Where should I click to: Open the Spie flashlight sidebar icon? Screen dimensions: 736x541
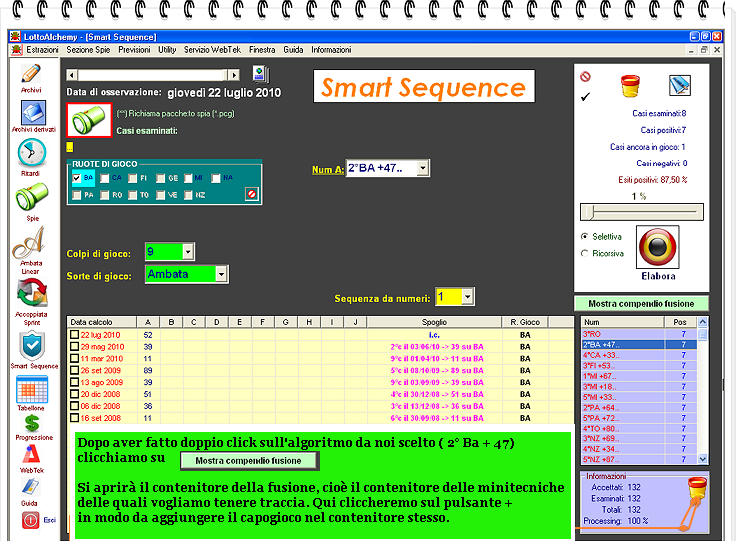pyautogui.click(x=31, y=197)
